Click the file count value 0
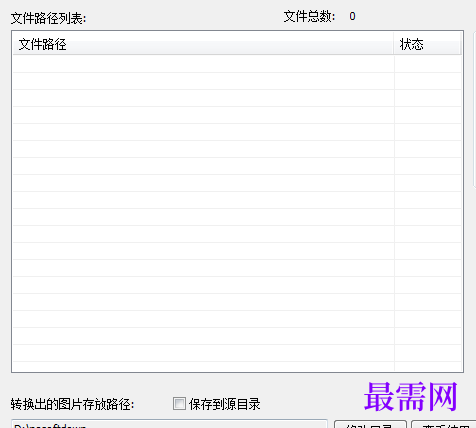476x428 pixels. [352, 16]
